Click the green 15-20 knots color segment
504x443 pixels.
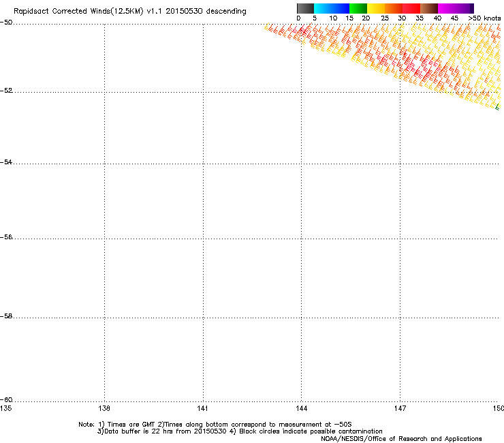tap(358, 8)
